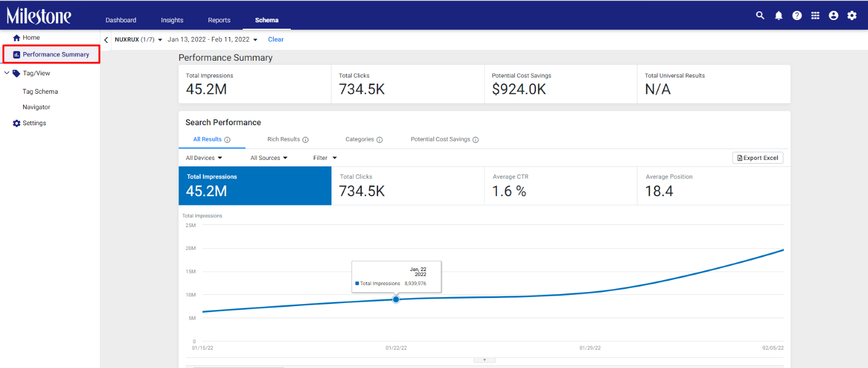
Task: Select the Average CTR metric card
Action: click(560, 185)
